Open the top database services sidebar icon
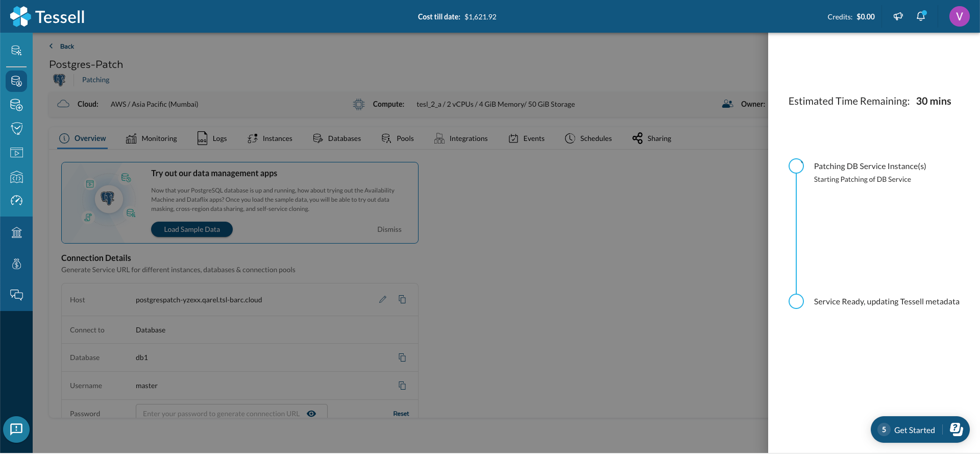This screenshot has height=454, width=980. coord(16,50)
